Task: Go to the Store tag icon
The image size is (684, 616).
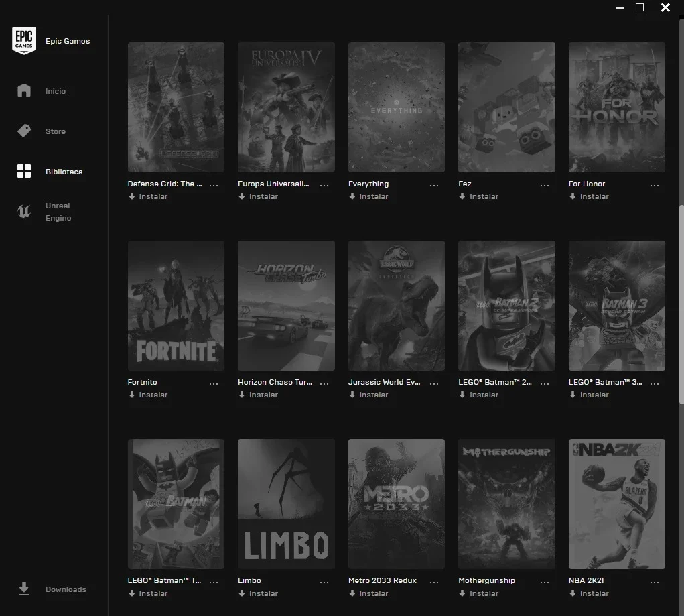Action: coord(24,131)
